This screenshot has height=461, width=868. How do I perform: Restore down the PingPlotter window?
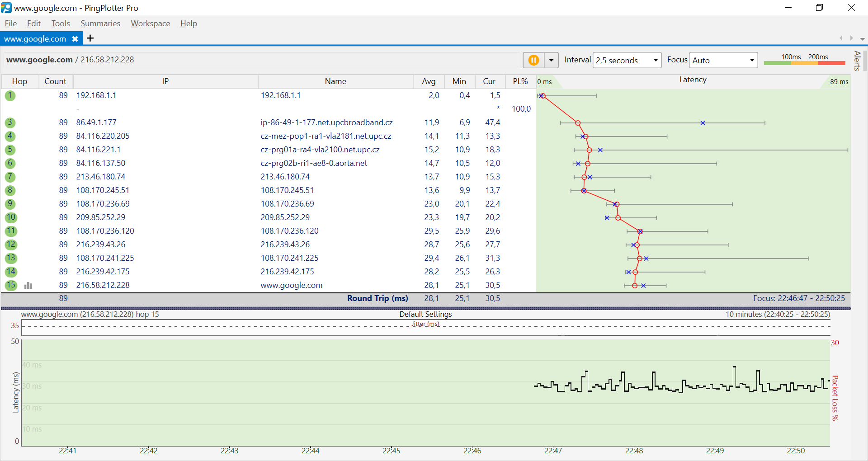[819, 8]
